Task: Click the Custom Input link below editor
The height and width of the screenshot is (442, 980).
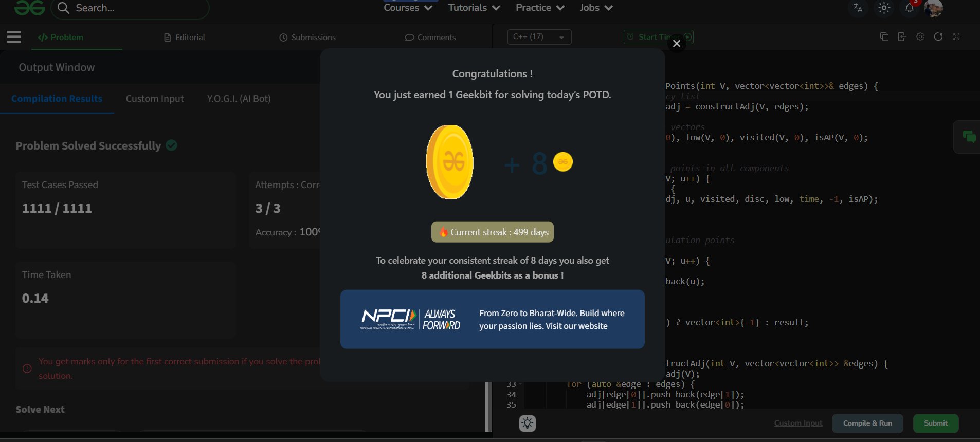Action: tap(798, 423)
